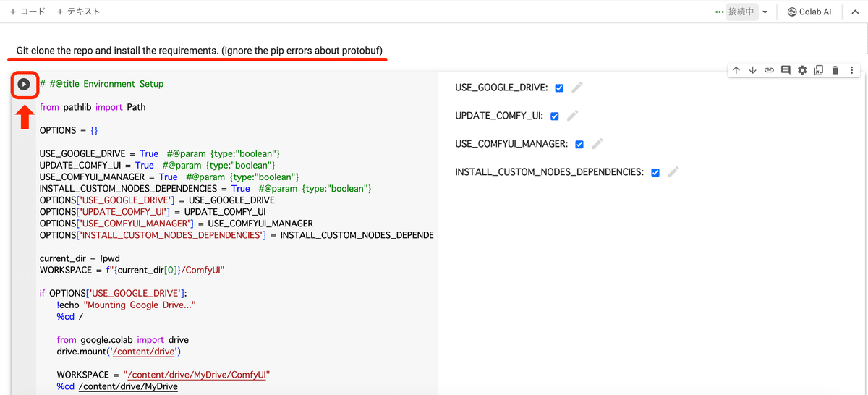Open more cell actions menu
The height and width of the screenshot is (395, 868).
click(x=852, y=70)
